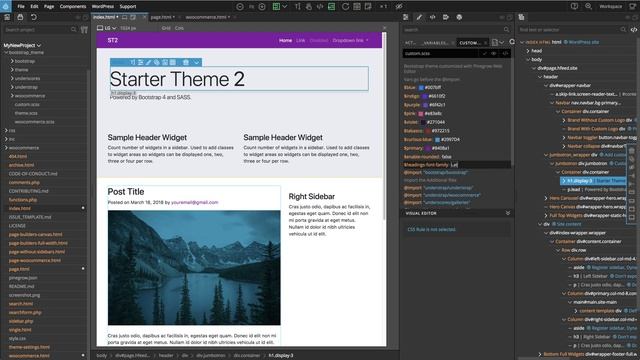Expand the underscores folder
Screen dimensions: 640x360
(x=12, y=78)
